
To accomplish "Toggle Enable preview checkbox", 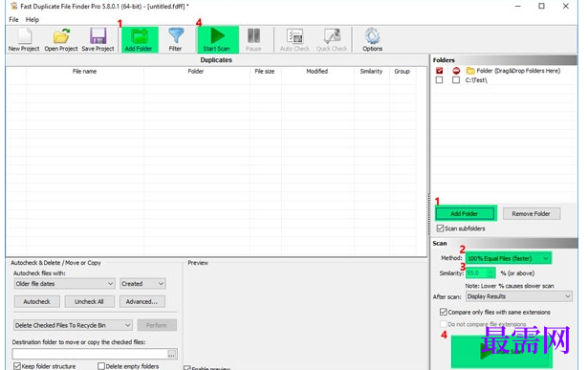I will click(187, 368).
